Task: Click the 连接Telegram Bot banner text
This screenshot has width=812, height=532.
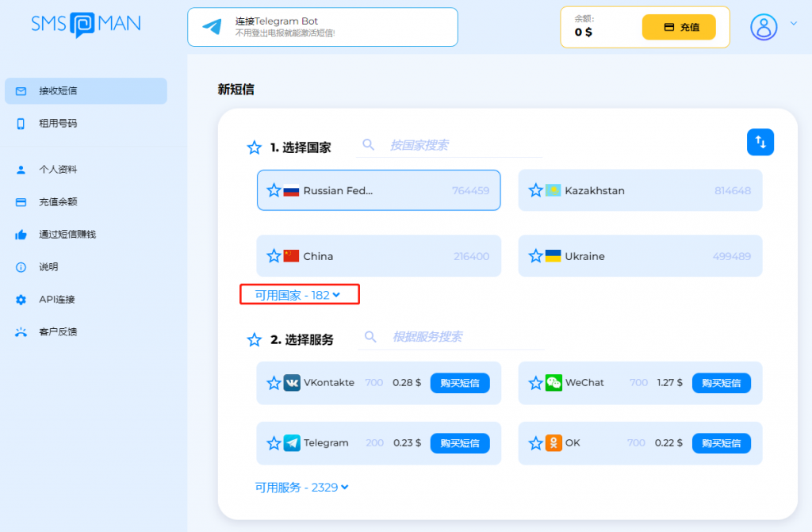Action: point(277,21)
